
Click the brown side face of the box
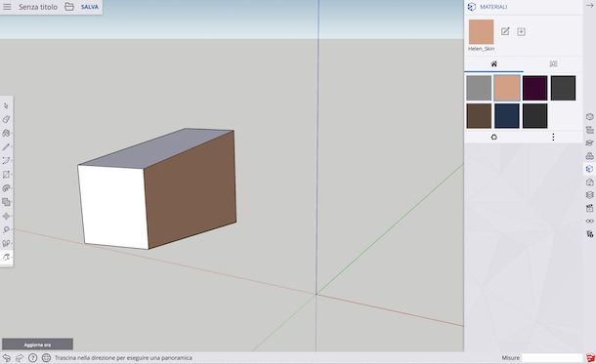[191, 191]
